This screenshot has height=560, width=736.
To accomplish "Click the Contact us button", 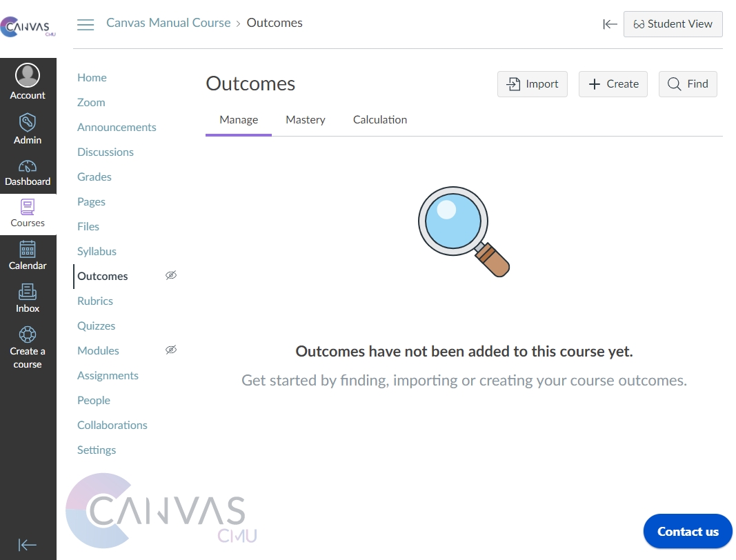I will (687, 531).
